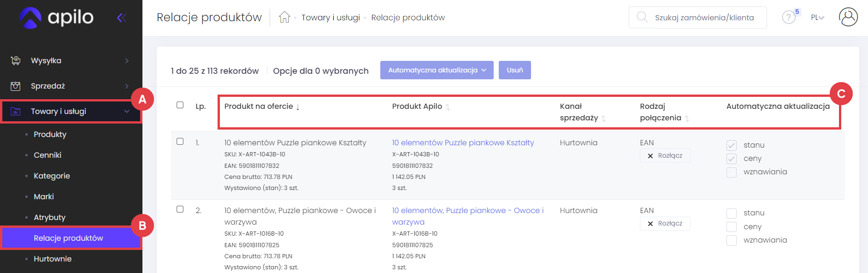Screen dimensions: 868x273
Task: Sort by Produkt Apilo column arrows
Action: point(448,107)
